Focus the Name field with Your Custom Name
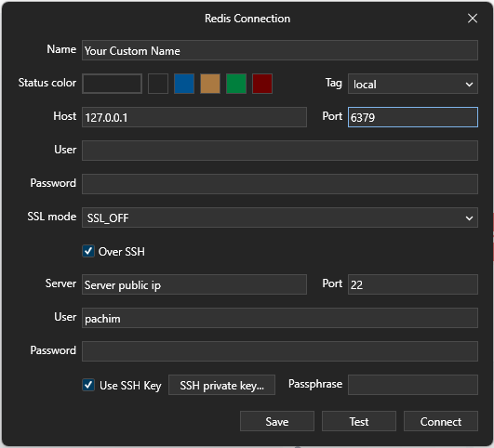Image resolution: width=494 pixels, height=448 pixels. [280, 50]
